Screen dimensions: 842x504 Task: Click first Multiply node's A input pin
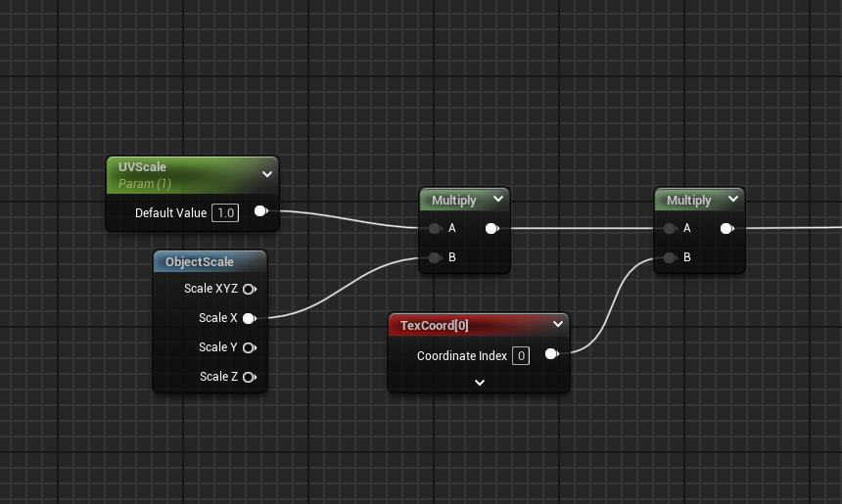pos(435,229)
